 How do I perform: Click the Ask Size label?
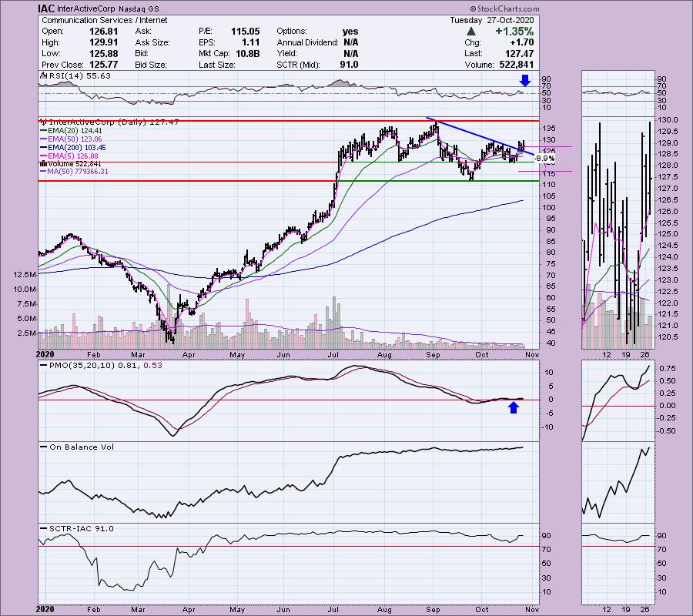point(152,42)
